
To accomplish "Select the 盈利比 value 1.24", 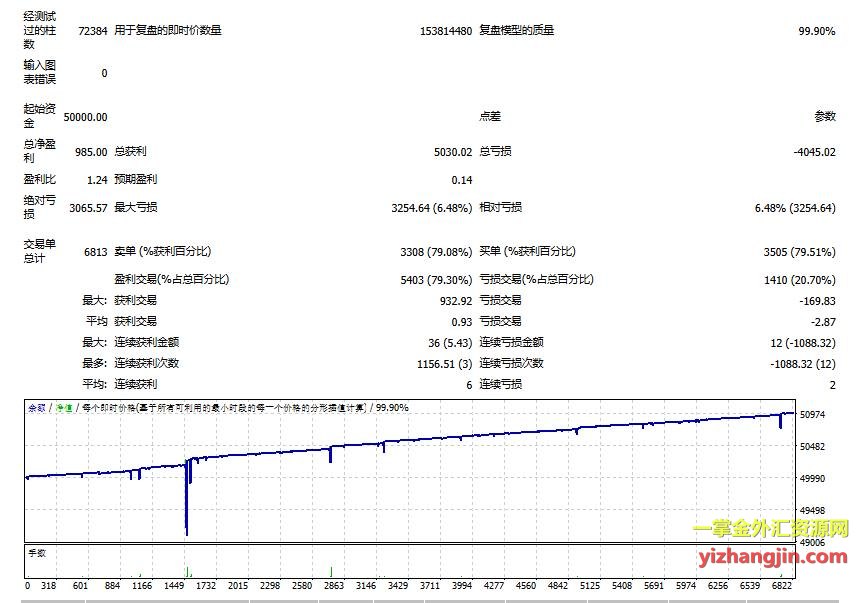I will 97,180.
